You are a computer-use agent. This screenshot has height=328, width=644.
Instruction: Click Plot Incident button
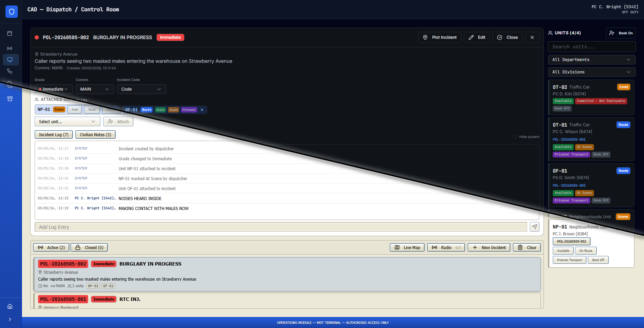click(x=440, y=37)
